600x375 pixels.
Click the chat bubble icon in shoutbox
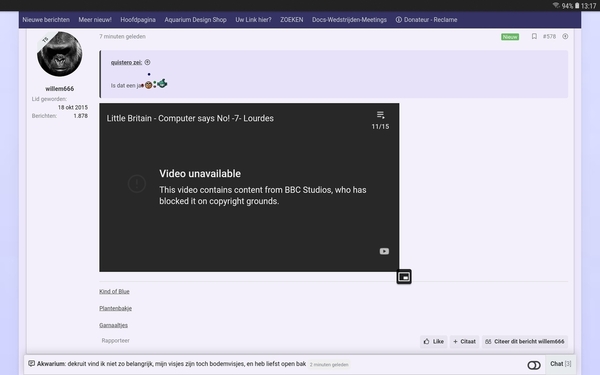[32, 364]
